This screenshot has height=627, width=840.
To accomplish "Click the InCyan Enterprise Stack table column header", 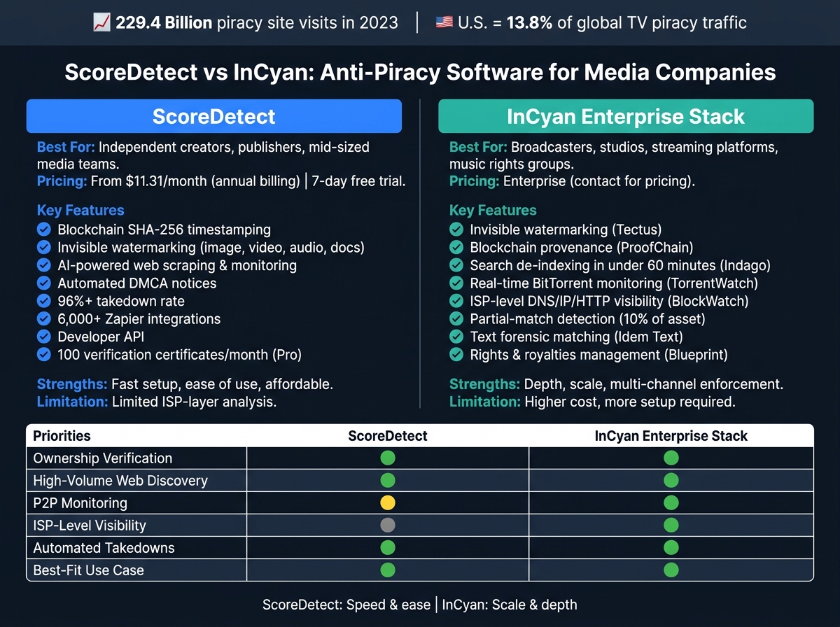I will [671, 435].
